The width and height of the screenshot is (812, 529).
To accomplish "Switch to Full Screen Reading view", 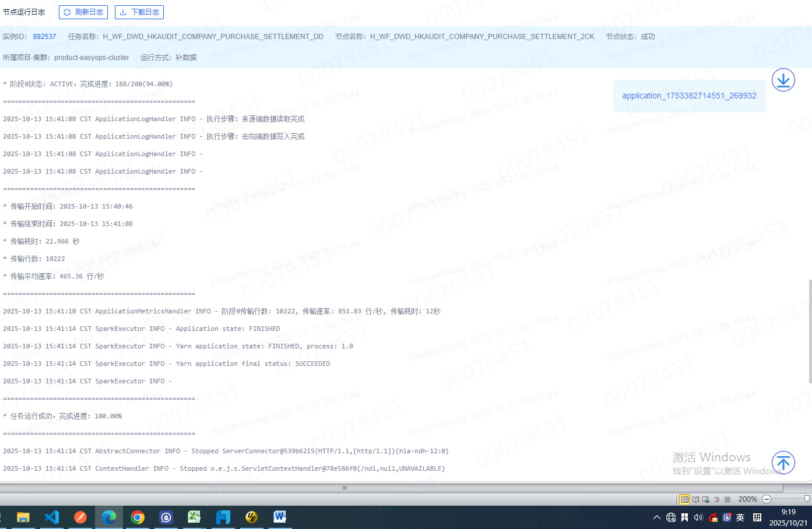I will tap(695, 499).
